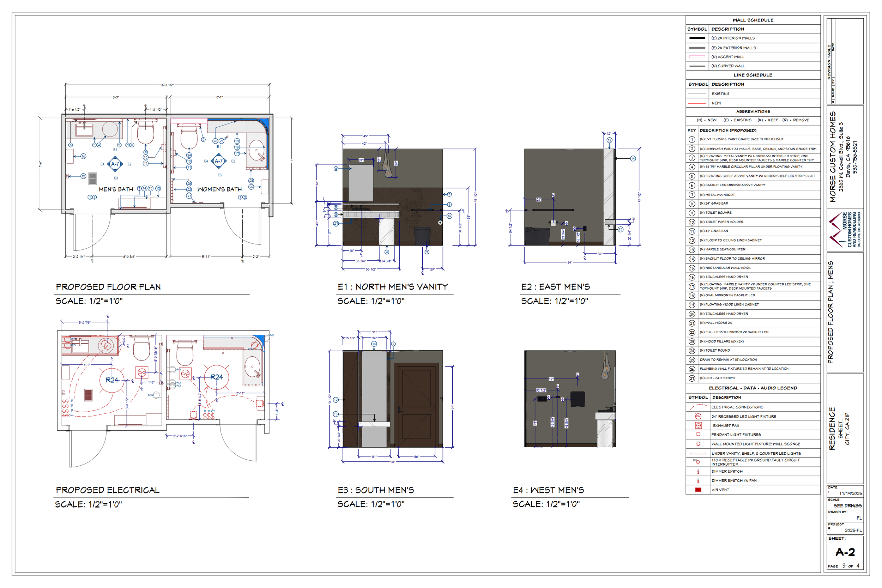Click the MEN'S BATH room label
This screenshot has width=882, height=588.
click(x=116, y=189)
